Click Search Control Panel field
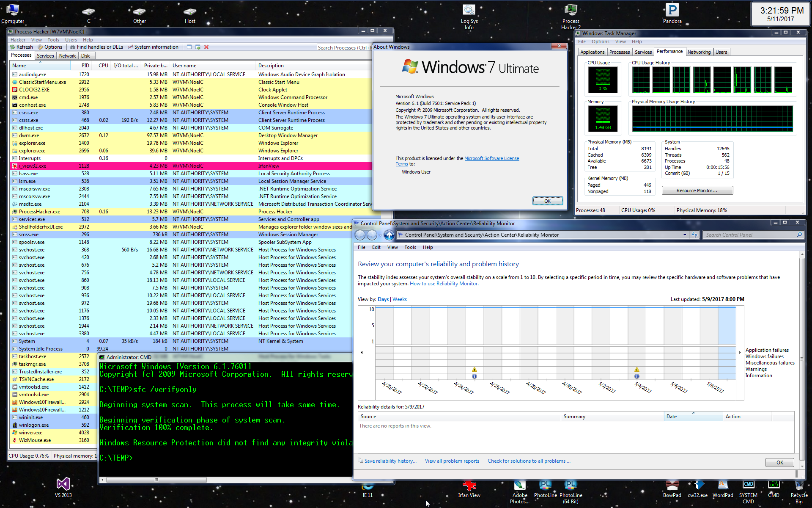 pyautogui.click(x=749, y=235)
